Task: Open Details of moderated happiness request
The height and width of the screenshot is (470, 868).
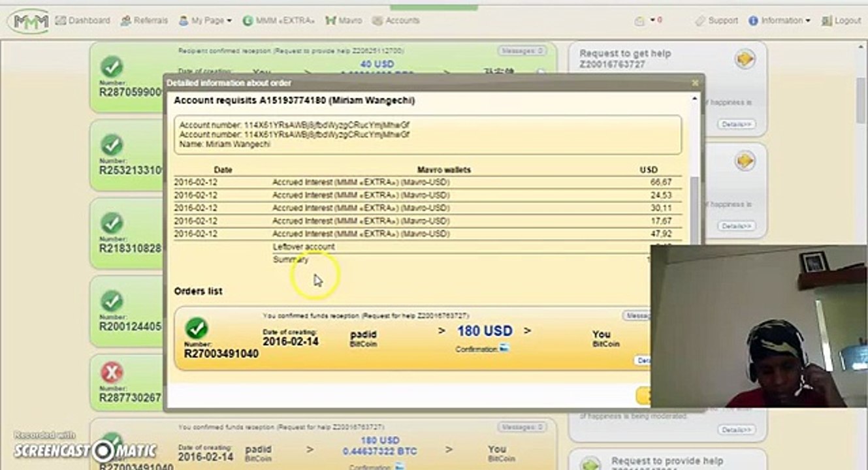Action: pos(736,430)
